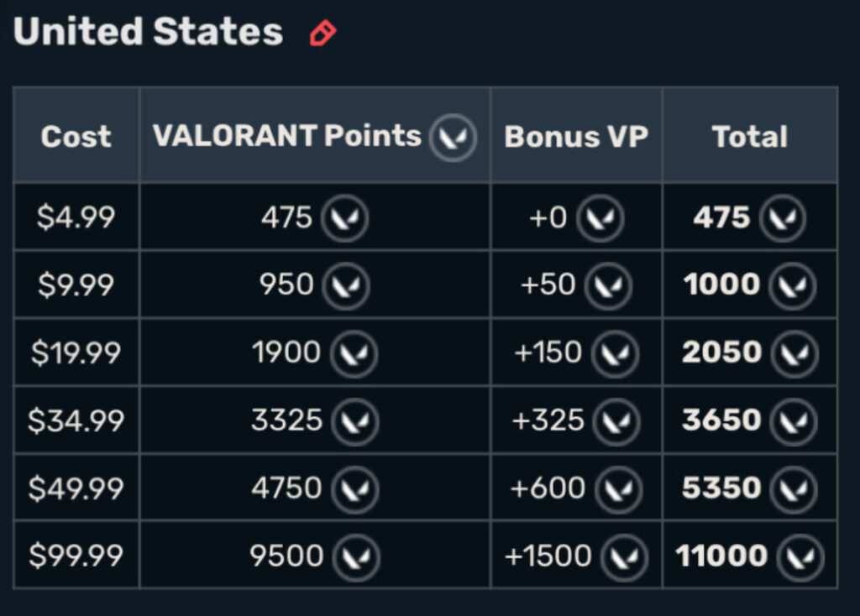860x616 pixels.
Task: Click the VP icon beside 2050 total
Action: [x=794, y=353]
